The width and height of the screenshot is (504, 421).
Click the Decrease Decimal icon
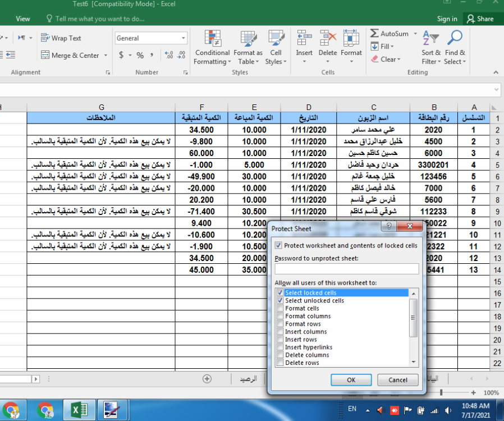click(x=181, y=55)
